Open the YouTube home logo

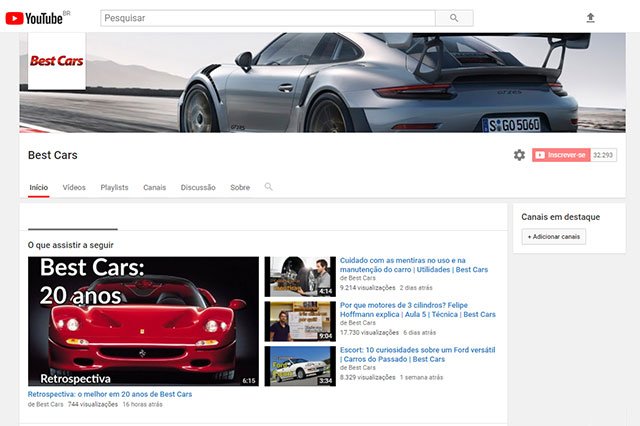pos(34,18)
